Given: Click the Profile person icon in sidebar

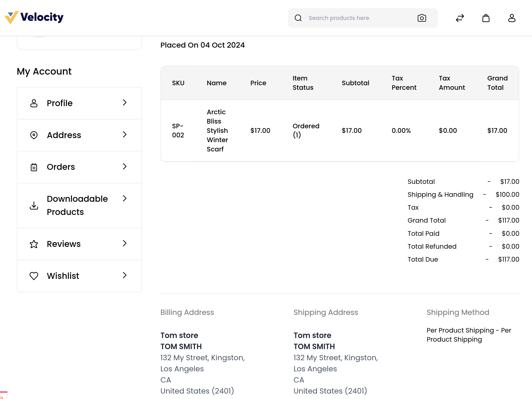Looking at the screenshot, I should pos(34,103).
